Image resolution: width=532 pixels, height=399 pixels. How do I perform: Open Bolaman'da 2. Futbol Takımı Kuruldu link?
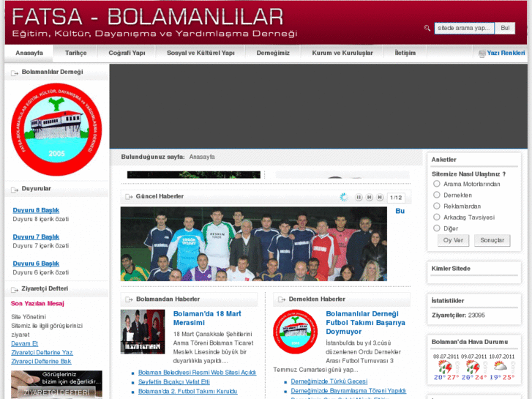[x=187, y=392]
